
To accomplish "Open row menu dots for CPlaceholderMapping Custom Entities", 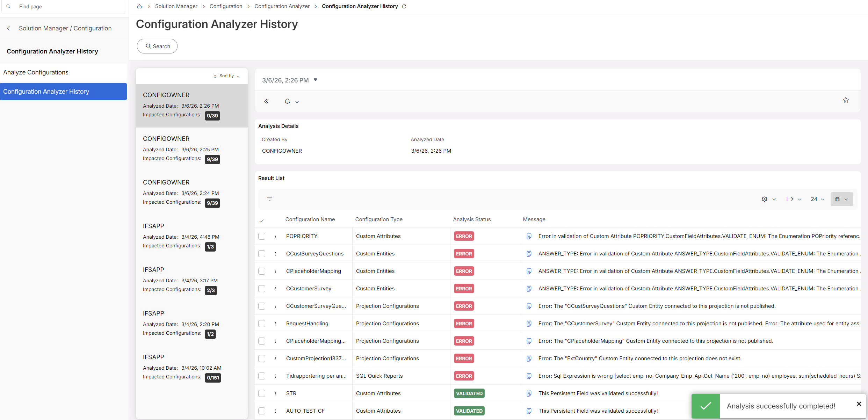I will pyautogui.click(x=275, y=271).
